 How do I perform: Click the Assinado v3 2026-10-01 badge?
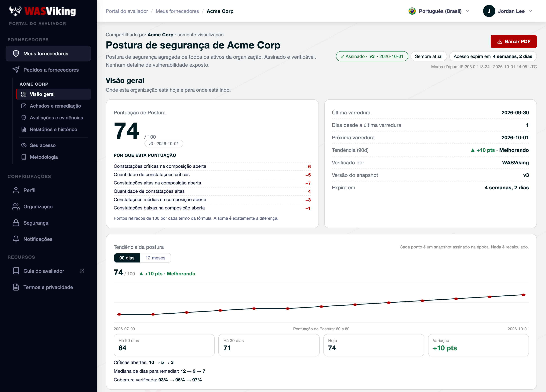click(x=372, y=56)
